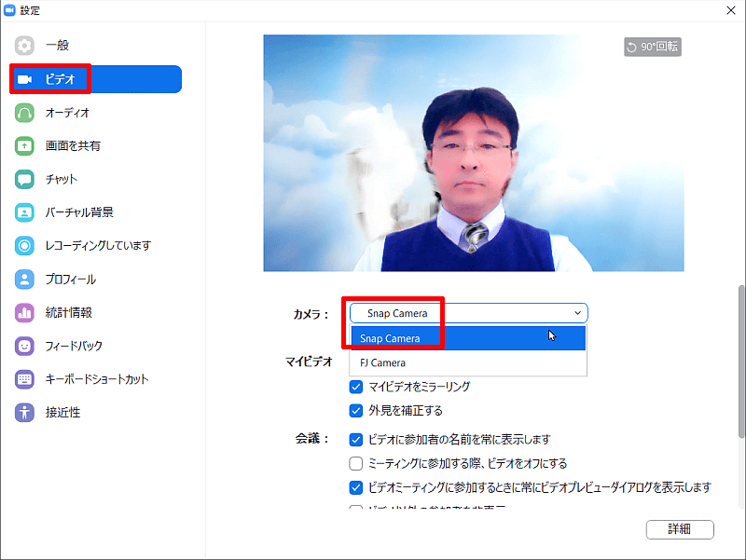Choose Snap Camera in dropdown list

pyautogui.click(x=468, y=338)
